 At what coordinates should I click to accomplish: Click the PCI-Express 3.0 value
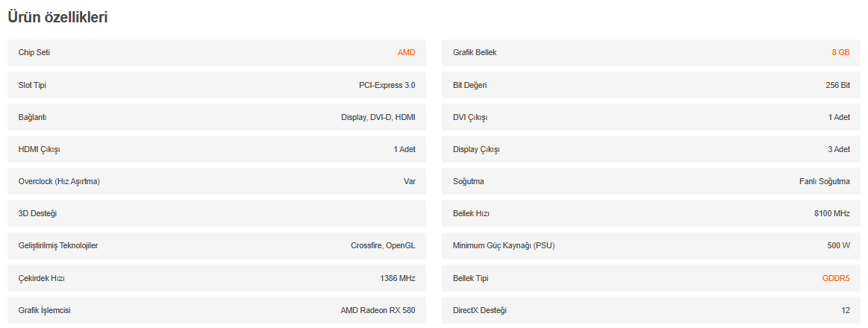pyautogui.click(x=387, y=85)
